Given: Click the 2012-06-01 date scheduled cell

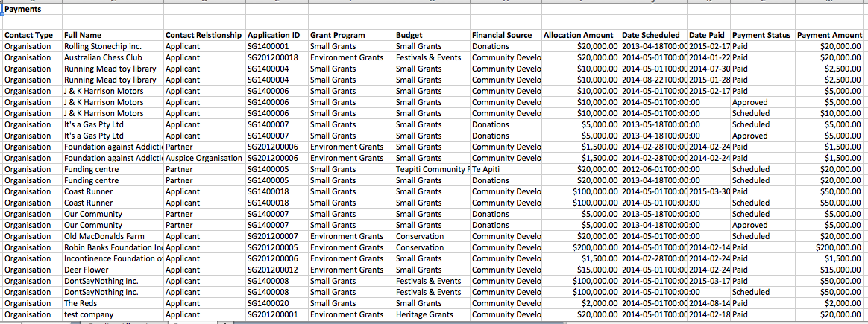Looking at the screenshot, I should click(x=652, y=169).
